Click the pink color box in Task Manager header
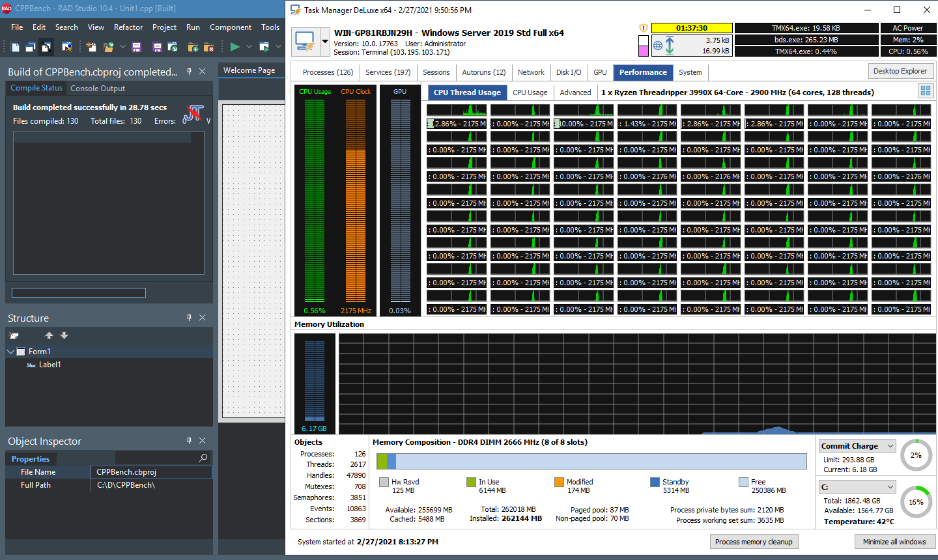The width and height of the screenshot is (938, 560). coord(644,51)
